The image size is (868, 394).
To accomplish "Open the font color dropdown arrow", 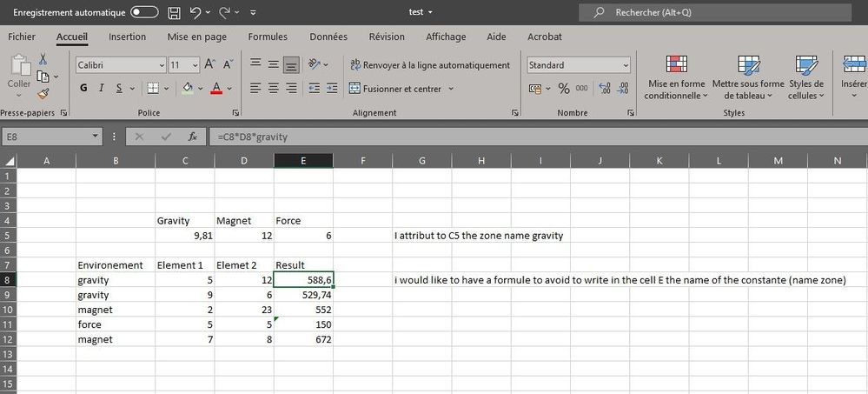I will click(229, 88).
